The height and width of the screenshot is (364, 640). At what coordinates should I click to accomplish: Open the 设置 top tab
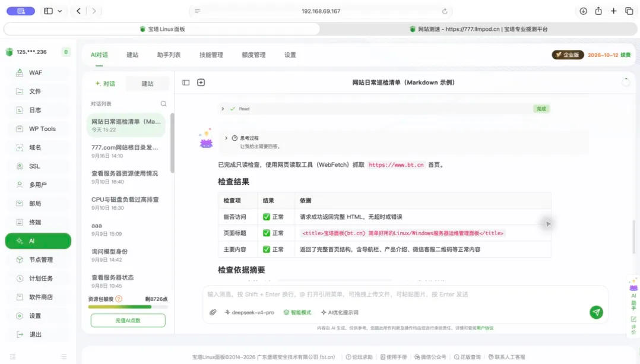tap(290, 55)
